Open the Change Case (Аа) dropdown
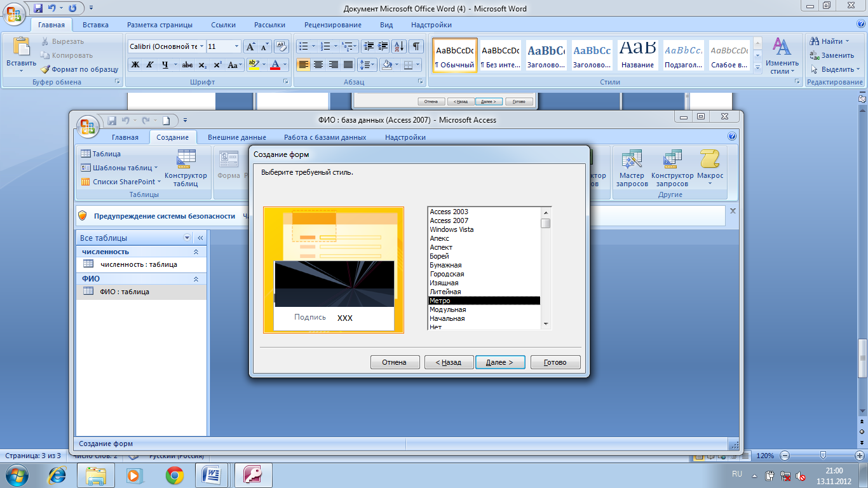 236,65
